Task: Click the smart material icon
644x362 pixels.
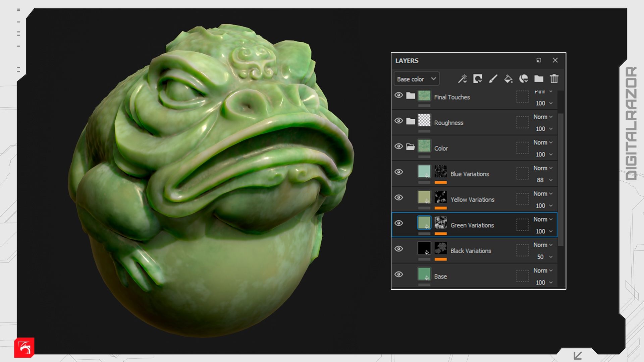Action: [523, 79]
